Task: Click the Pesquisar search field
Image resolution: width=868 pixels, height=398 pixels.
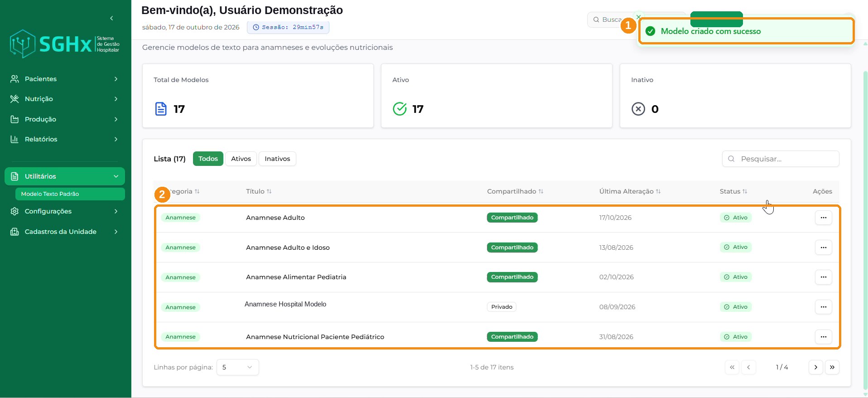Action: [x=781, y=159]
